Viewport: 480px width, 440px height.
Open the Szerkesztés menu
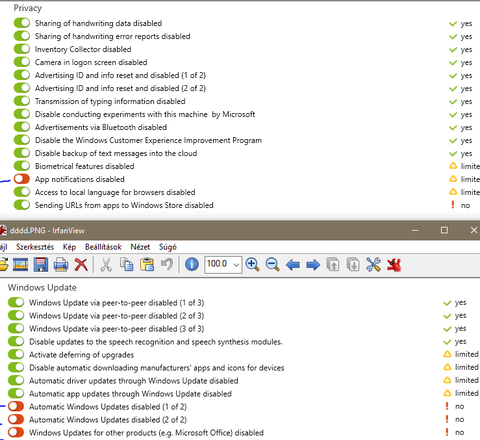[35, 247]
